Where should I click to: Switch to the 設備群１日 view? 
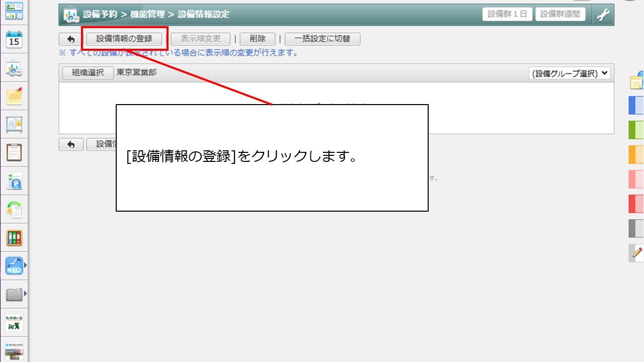(x=507, y=14)
